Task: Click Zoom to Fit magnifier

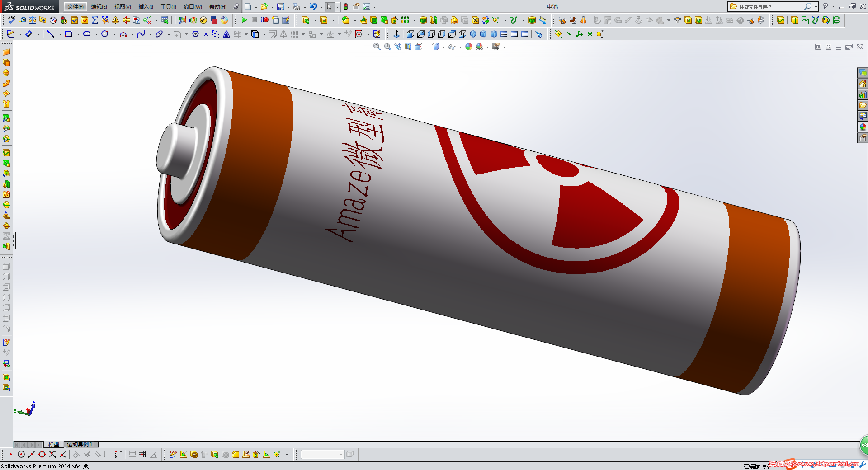Action: (377, 47)
